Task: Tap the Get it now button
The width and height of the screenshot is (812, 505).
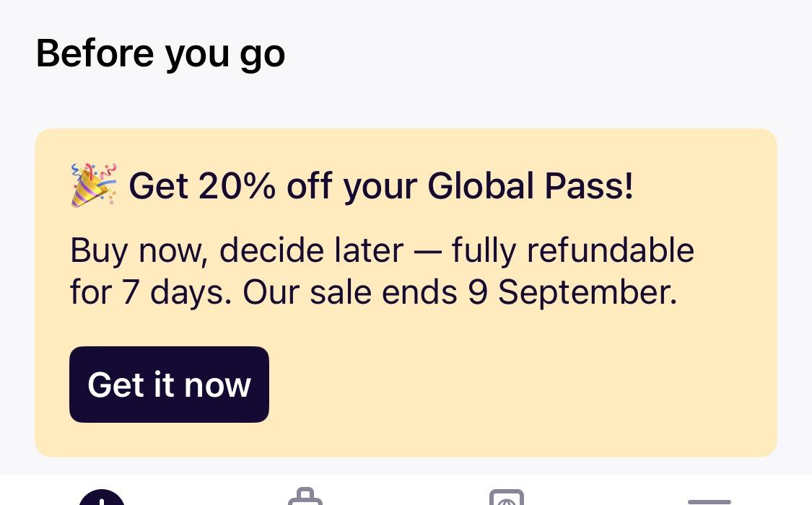Action: [x=169, y=385]
